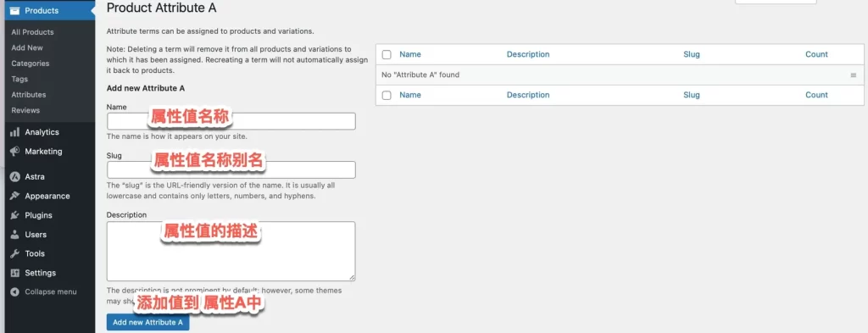Click the row handle icon beside empty message

[853, 75]
